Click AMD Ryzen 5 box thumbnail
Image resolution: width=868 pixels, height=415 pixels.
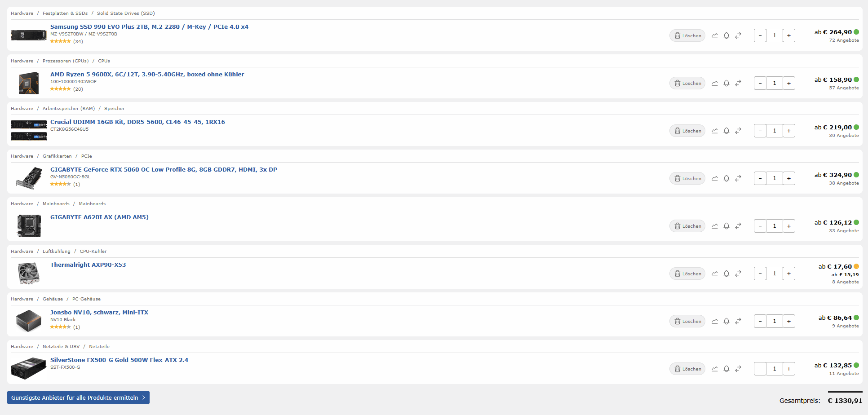tap(29, 83)
